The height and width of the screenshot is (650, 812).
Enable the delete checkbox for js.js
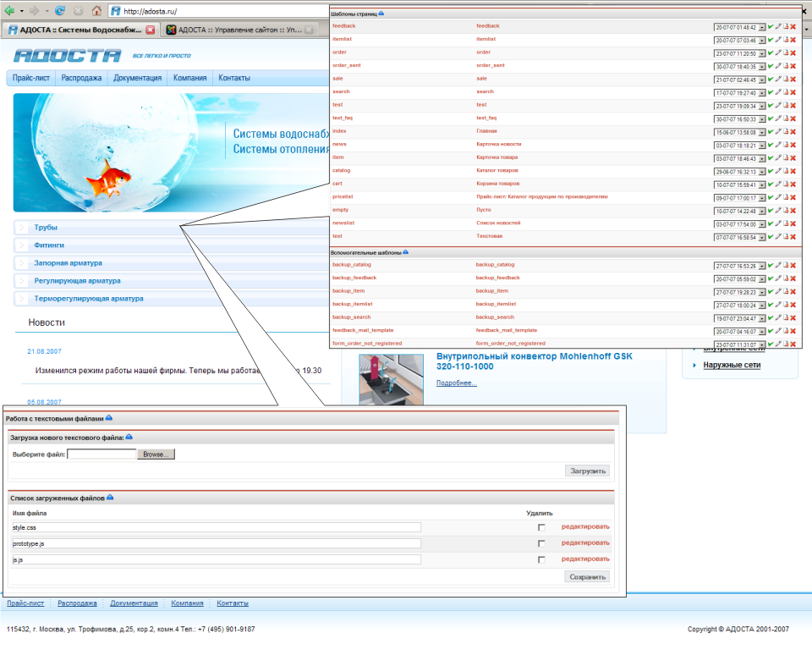pyautogui.click(x=541, y=559)
